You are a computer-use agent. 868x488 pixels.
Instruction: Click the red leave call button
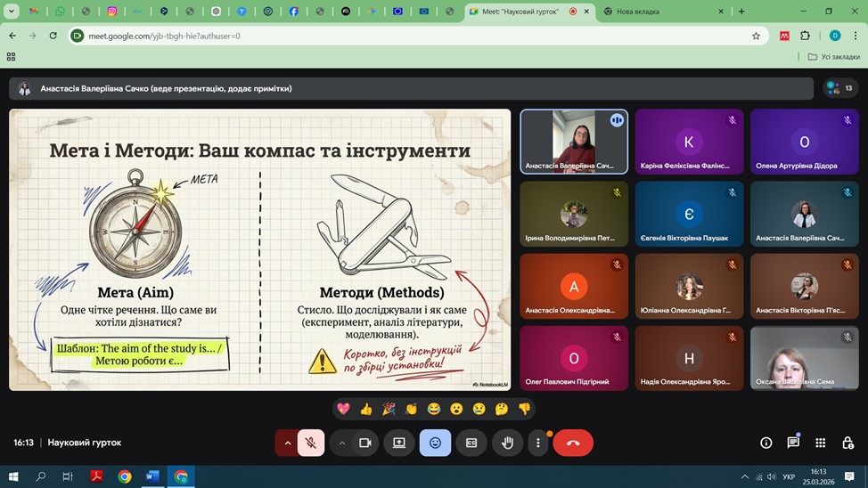[x=573, y=443]
